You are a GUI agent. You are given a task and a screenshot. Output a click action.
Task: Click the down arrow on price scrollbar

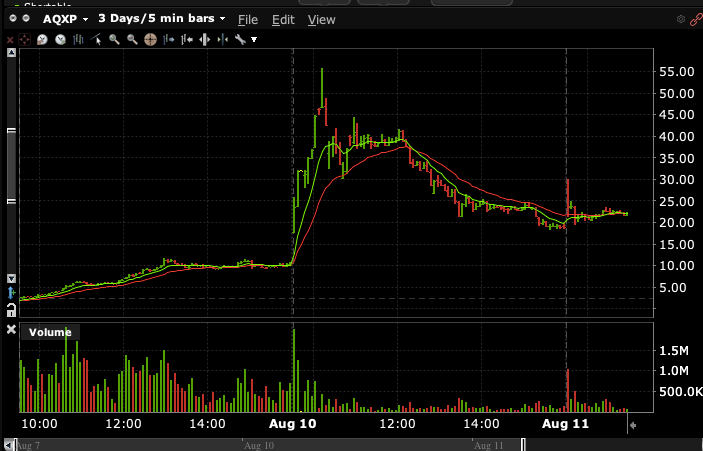12,278
